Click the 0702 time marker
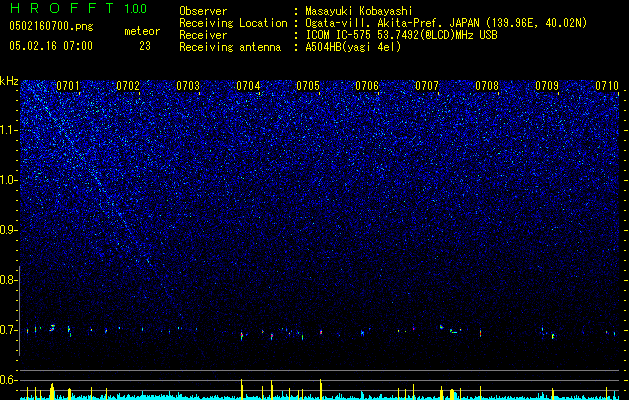This screenshot has width=629, height=400. (128, 86)
